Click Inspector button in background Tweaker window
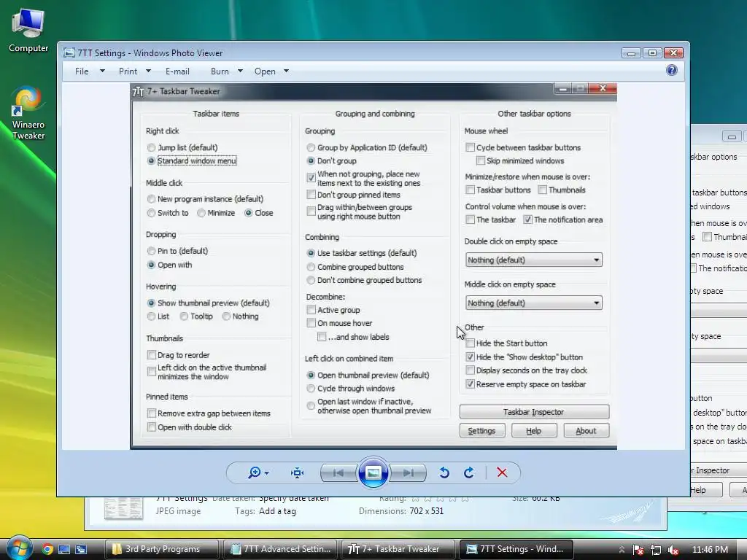747x560 pixels. coord(719,470)
